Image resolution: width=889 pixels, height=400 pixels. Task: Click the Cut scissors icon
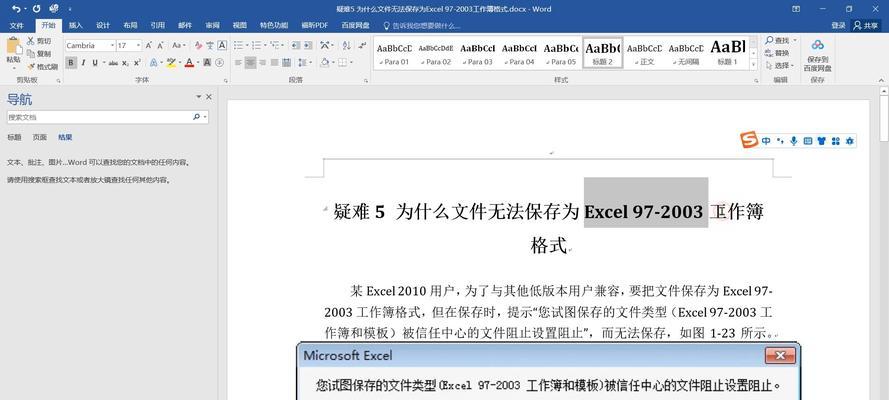(x=30, y=41)
